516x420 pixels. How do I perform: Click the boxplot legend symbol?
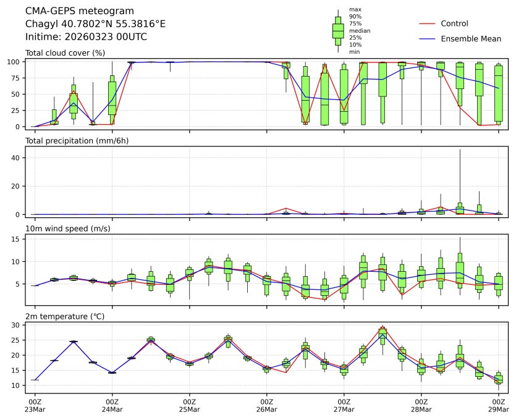338,31
